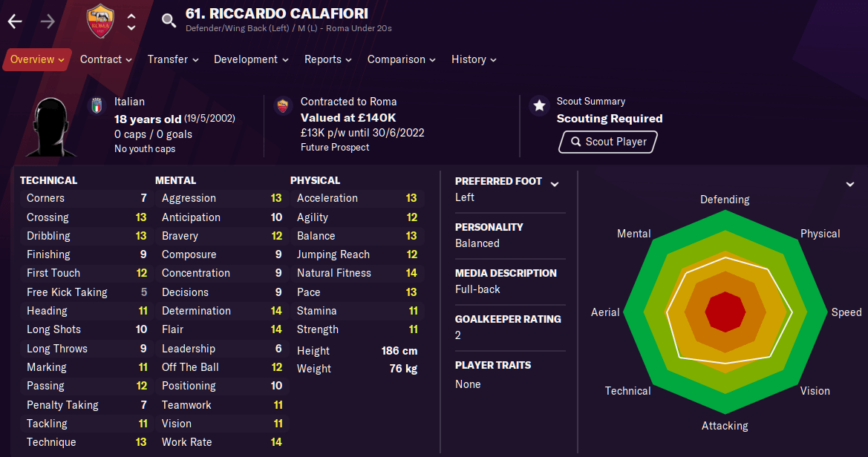Click the Scout Player button
Image resolution: width=868 pixels, height=457 pixels.
pyautogui.click(x=608, y=142)
